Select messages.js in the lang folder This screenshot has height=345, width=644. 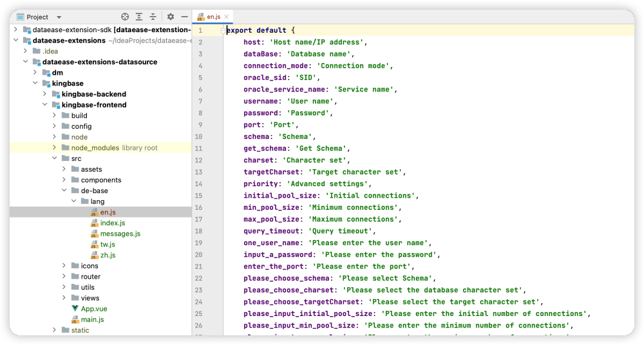(x=120, y=234)
